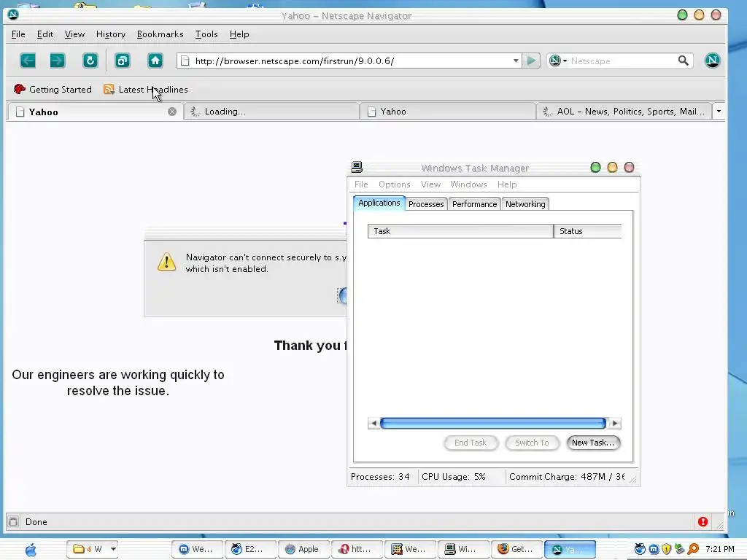Screen dimensions: 747x560
Task: Open Task Manager's Options menu
Action: [x=394, y=184]
